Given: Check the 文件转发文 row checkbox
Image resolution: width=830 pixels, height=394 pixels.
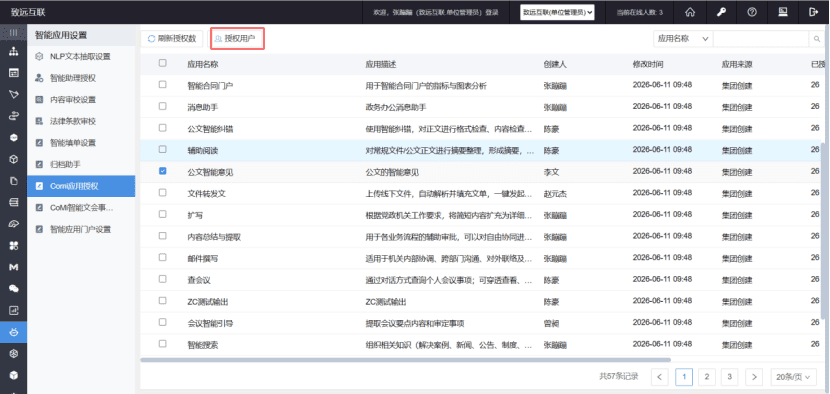Looking at the screenshot, I should [163, 193].
